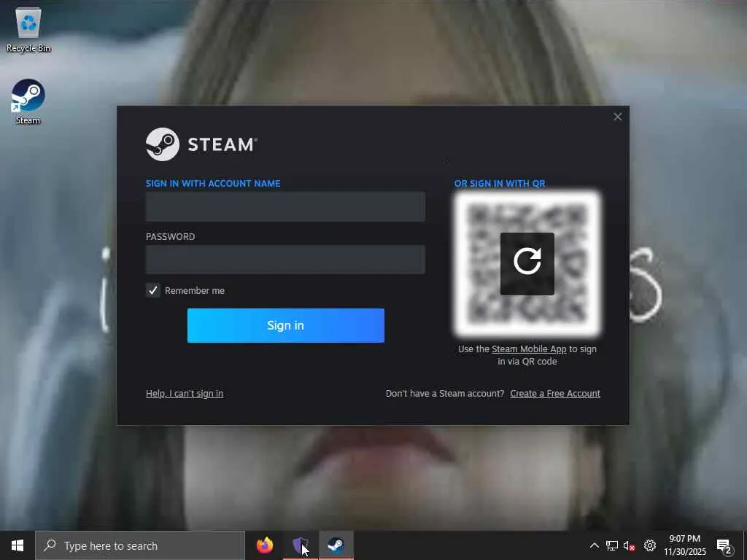Open the clock and date flyout
Screen dimensions: 747x560
[684, 545]
